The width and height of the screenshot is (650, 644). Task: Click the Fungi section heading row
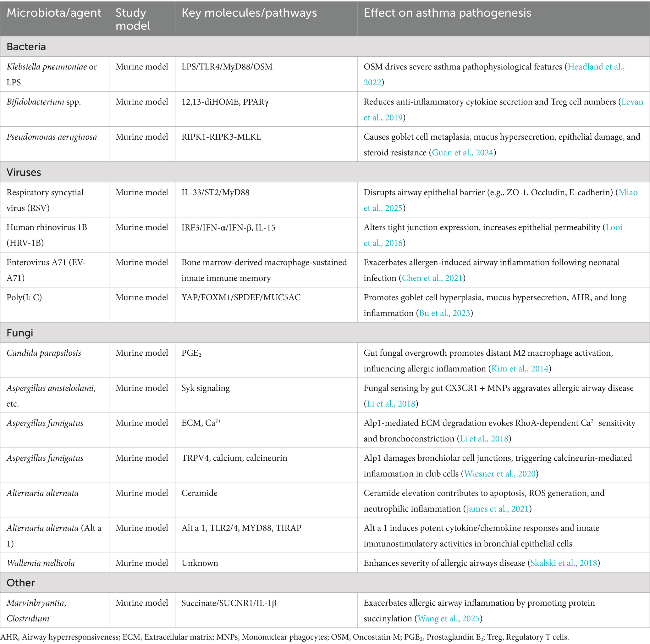click(x=20, y=333)
